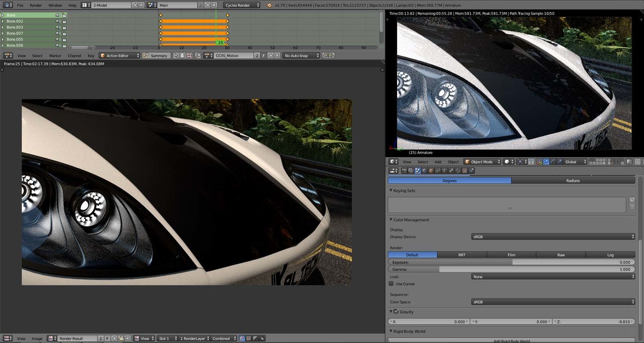This screenshot has width=644, height=343.
Task: Open the Armature data properties tab icon
Action: [444, 170]
